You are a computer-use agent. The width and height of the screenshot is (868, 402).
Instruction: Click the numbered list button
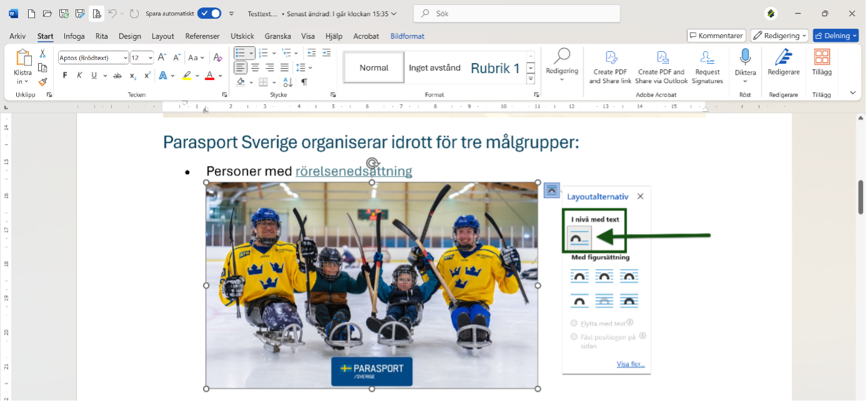(264, 52)
